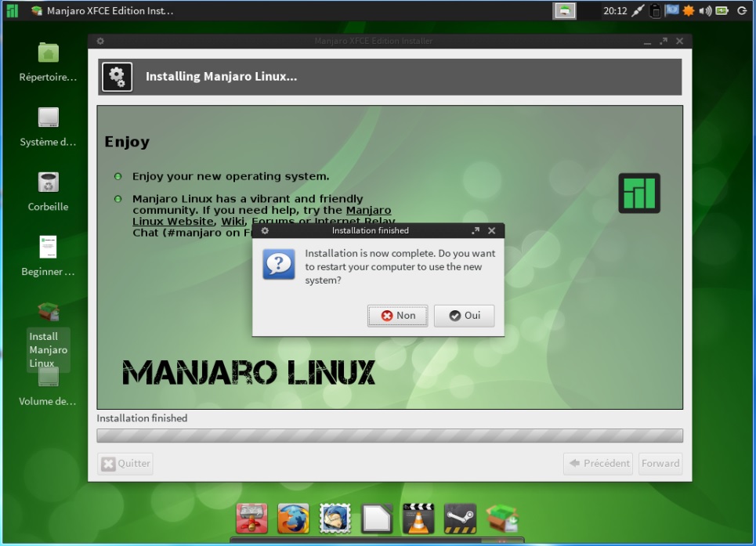The width and height of the screenshot is (756, 546).
Task: Open the Volume de… drive desktop icon
Action: pyautogui.click(x=49, y=377)
